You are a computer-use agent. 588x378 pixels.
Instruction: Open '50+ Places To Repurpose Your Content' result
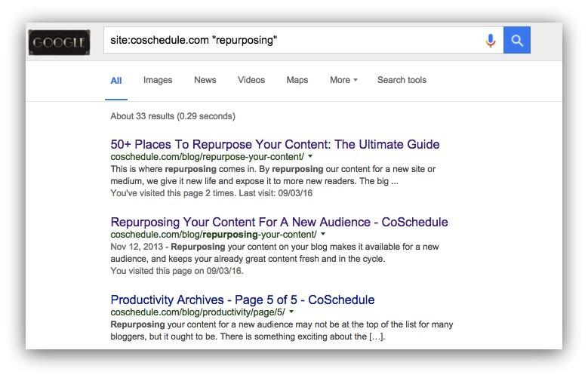click(275, 144)
